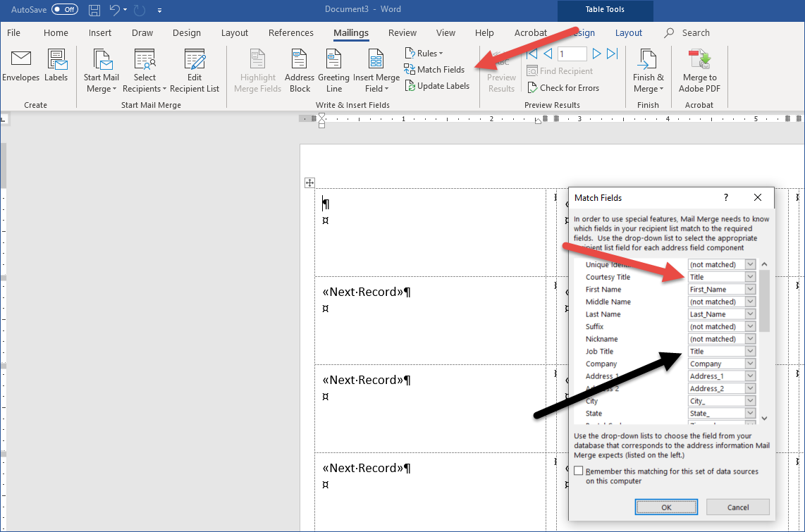Viewport: 805px width, 532px height.
Task: Switch to the Review tab
Action: tap(402, 33)
